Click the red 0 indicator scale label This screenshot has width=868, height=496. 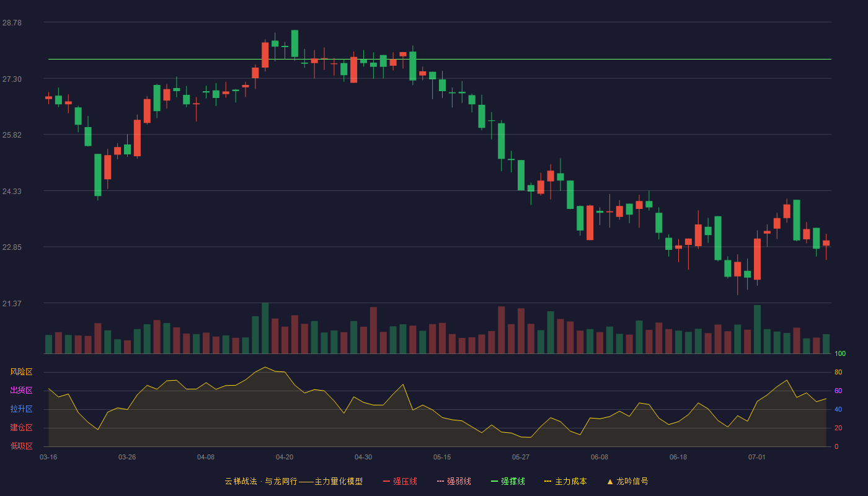(x=836, y=446)
